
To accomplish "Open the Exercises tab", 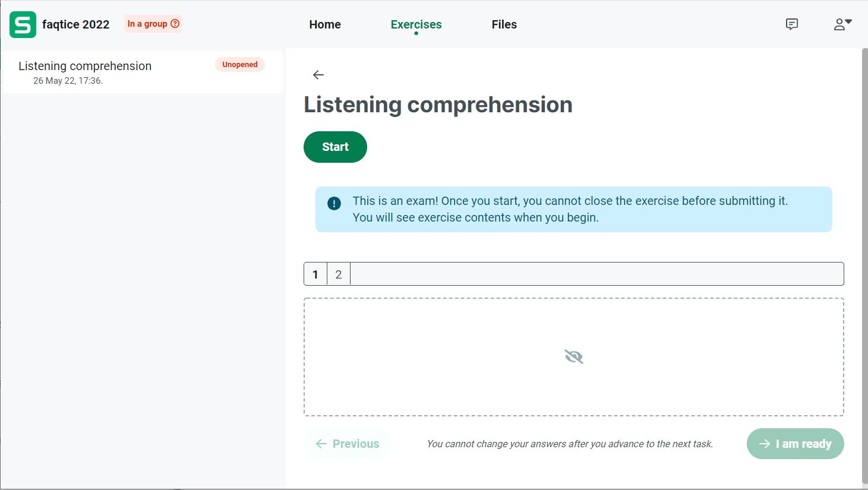I will (x=416, y=24).
